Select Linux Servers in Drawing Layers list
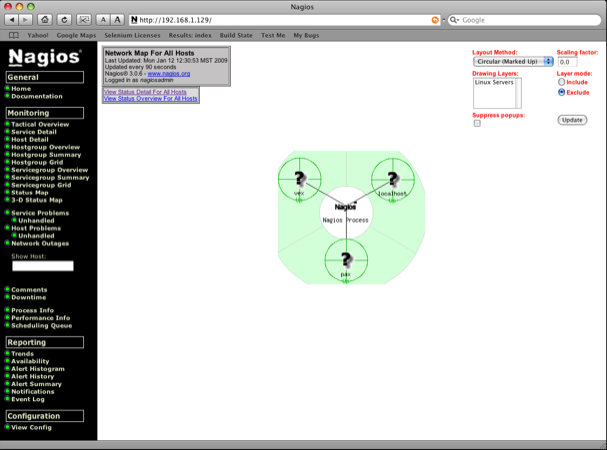 (494, 82)
